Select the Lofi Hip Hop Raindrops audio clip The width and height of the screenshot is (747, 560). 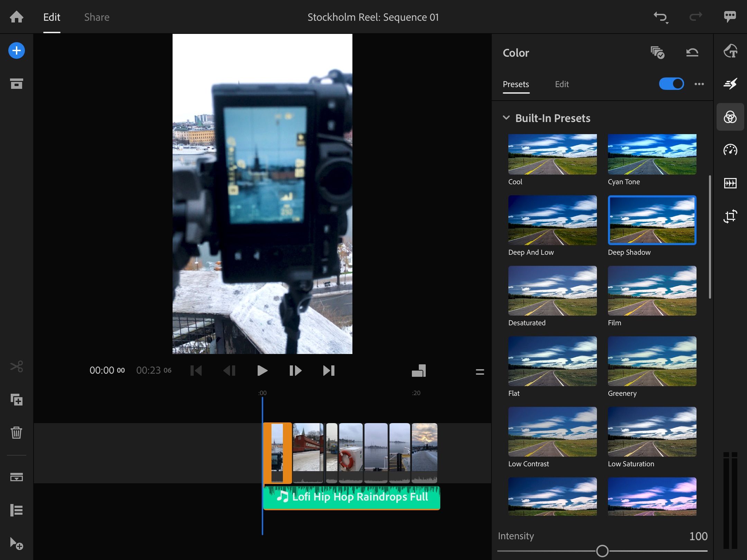[x=351, y=497]
